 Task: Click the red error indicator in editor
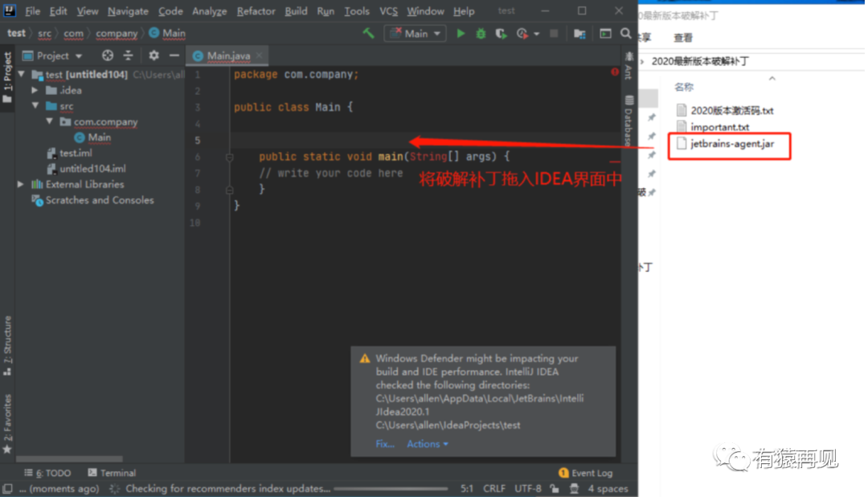pyautogui.click(x=615, y=72)
